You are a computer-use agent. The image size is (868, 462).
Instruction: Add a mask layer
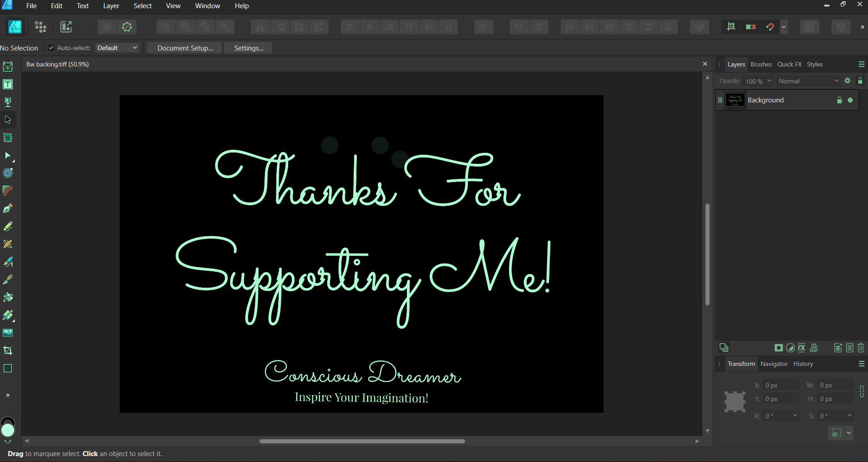coord(779,348)
